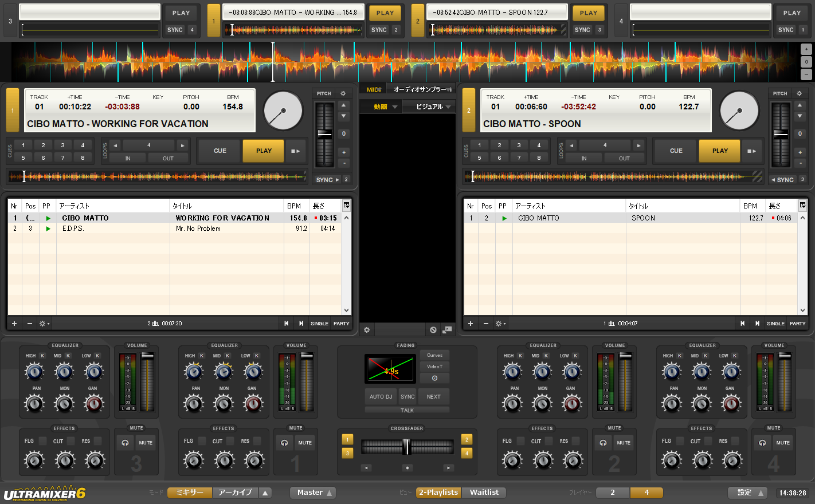Click the AUTO DJ button
The width and height of the screenshot is (815, 504).
pos(381,396)
